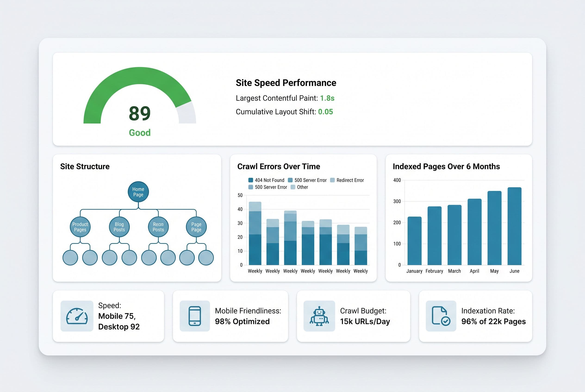Click the Mobile Friendliness: label

(248, 311)
